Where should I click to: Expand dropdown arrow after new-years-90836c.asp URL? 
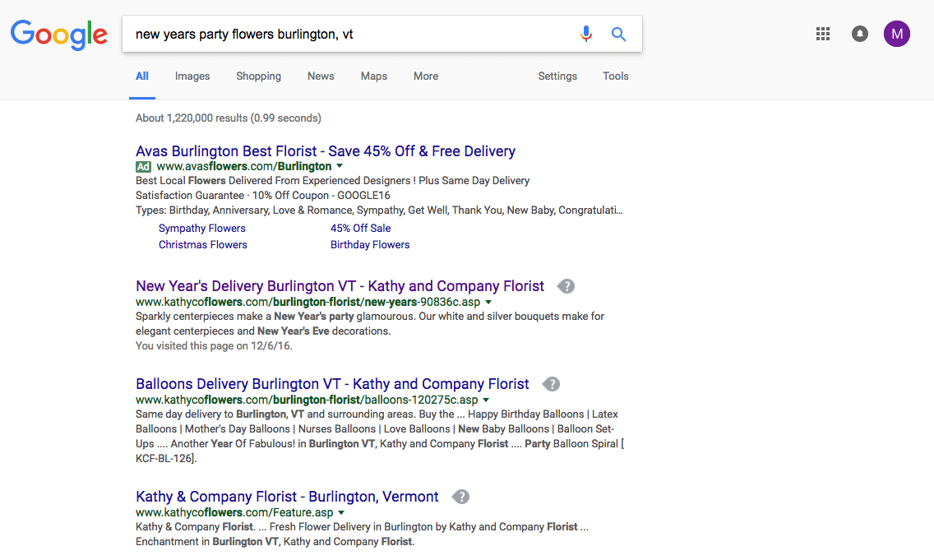click(488, 302)
